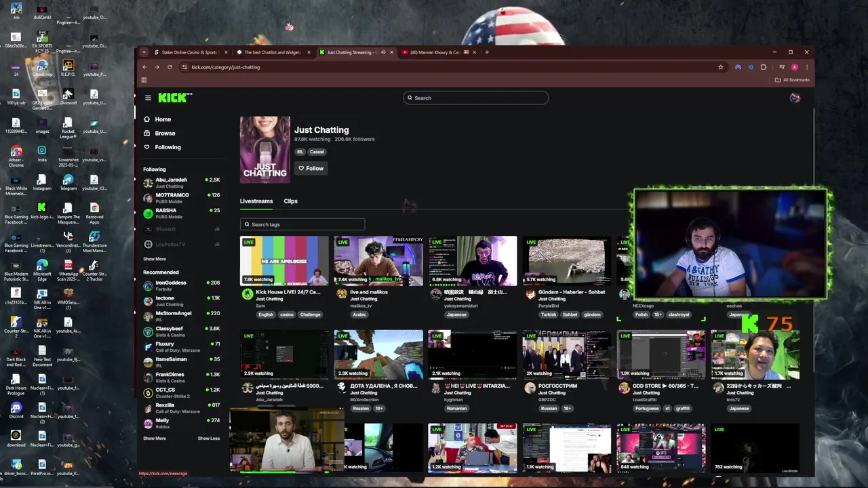Open LosPollosTV channel in Following list
This screenshot has width=868, height=488.
pos(182,244)
